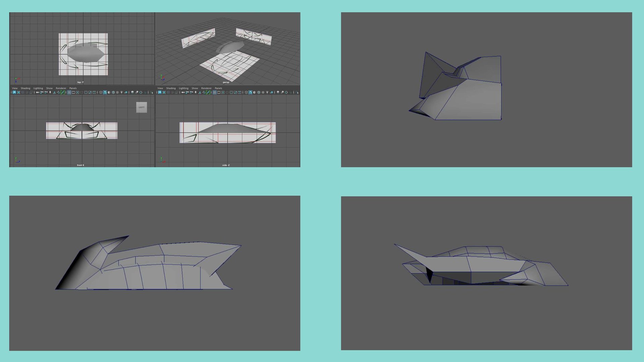Click Textured icon in side panel toolbar

pos(263,93)
